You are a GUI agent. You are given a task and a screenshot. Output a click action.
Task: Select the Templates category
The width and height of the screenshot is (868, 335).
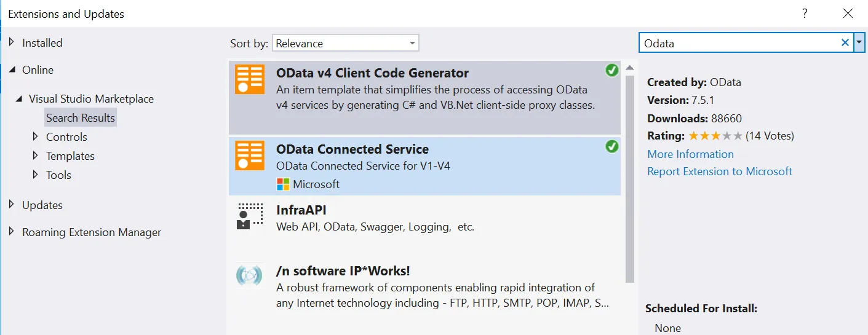70,156
